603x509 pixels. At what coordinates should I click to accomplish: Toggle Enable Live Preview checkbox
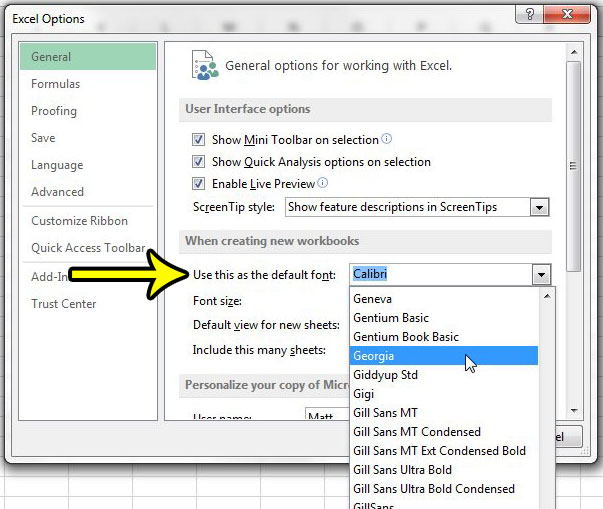click(x=198, y=183)
